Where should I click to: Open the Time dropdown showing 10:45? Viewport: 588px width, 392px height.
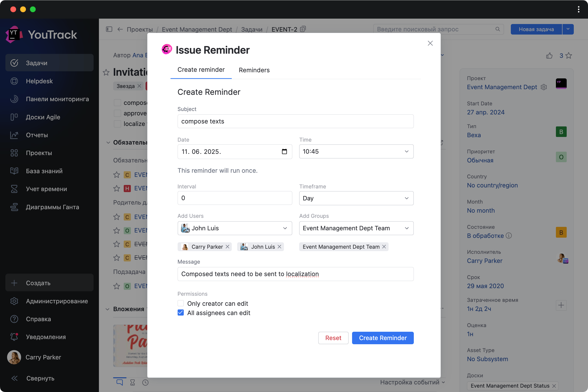pyautogui.click(x=356, y=151)
